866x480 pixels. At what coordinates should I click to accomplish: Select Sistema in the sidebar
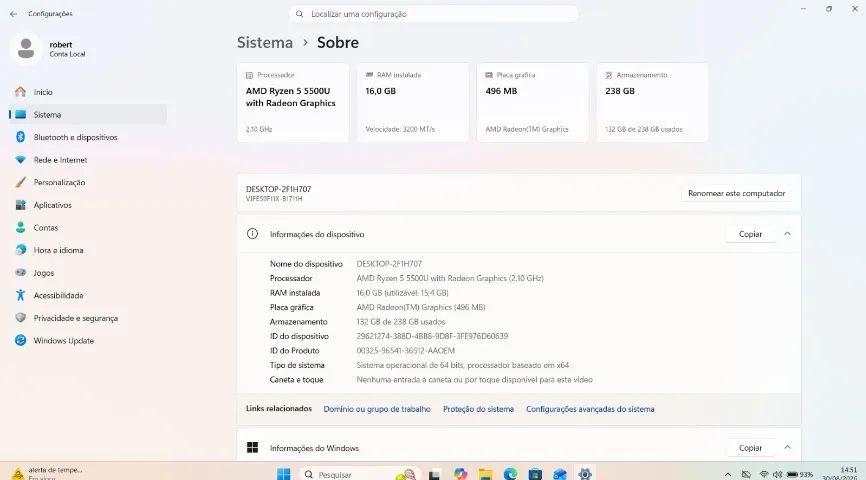click(88, 114)
